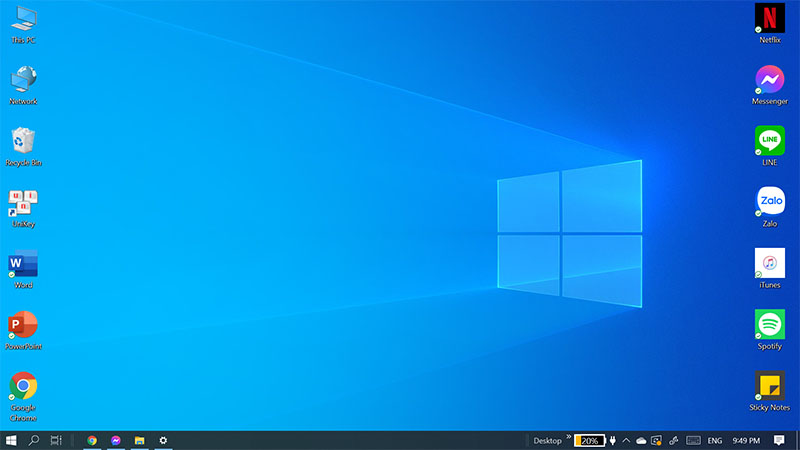Viewport: 800px width, 450px height.
Task: Select the Network desktop icon
Action: [x=23, y=85]
